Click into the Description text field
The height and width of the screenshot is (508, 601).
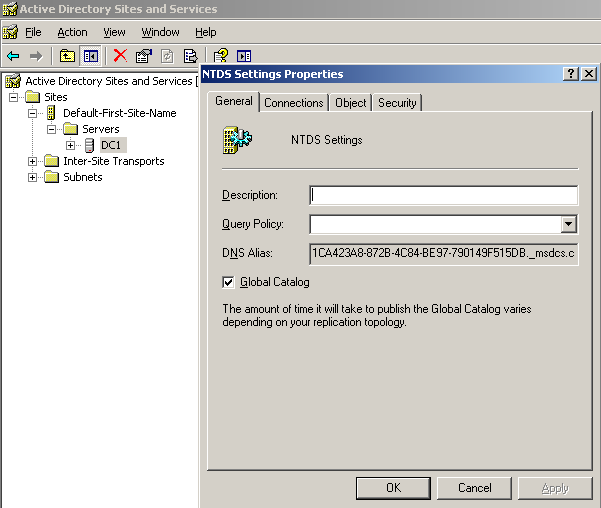443,195
